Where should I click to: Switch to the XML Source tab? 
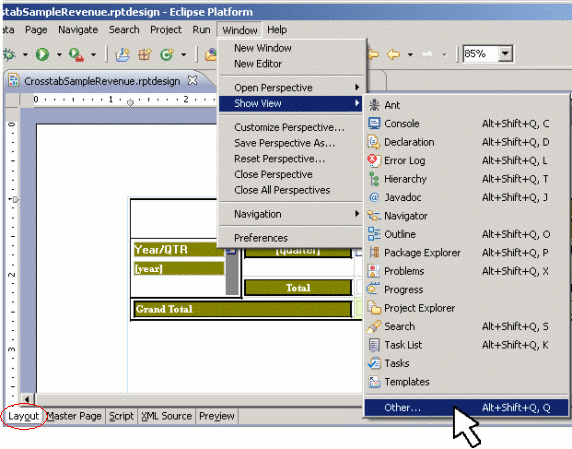(x=166, y=416)
